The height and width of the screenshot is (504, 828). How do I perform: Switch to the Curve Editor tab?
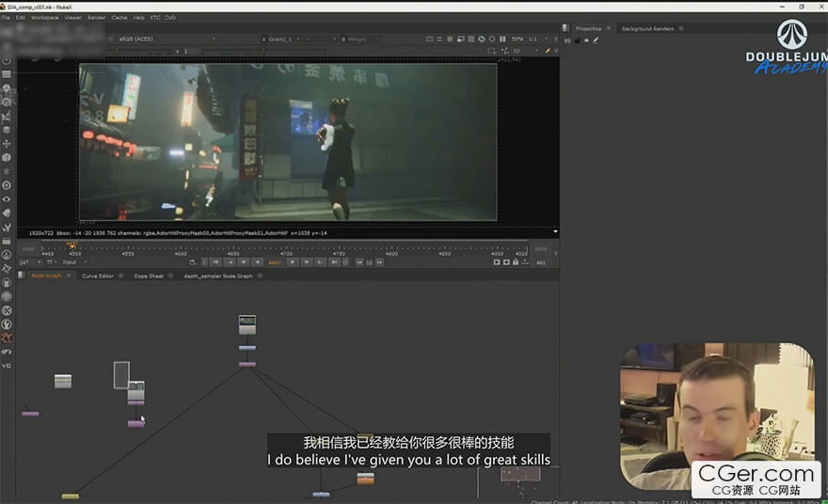pos(97,276)
